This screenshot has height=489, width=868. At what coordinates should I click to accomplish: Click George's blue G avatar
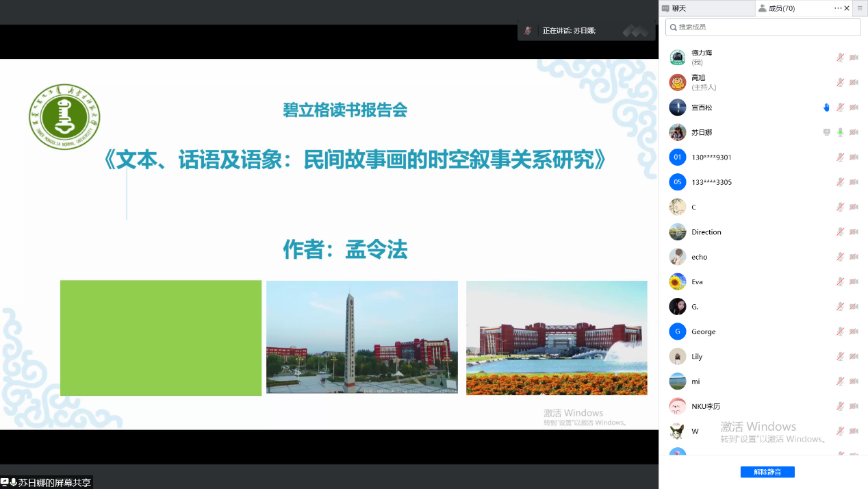(677, 331)
